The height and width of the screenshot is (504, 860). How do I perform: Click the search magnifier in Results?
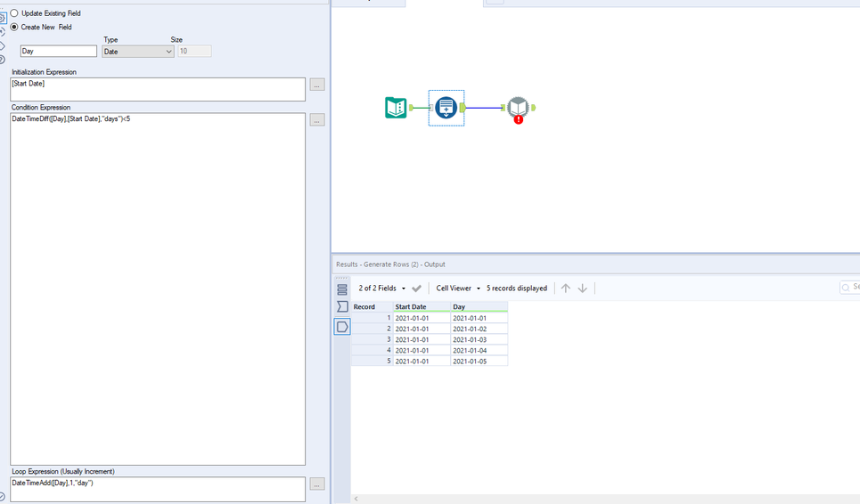(846, 288)
